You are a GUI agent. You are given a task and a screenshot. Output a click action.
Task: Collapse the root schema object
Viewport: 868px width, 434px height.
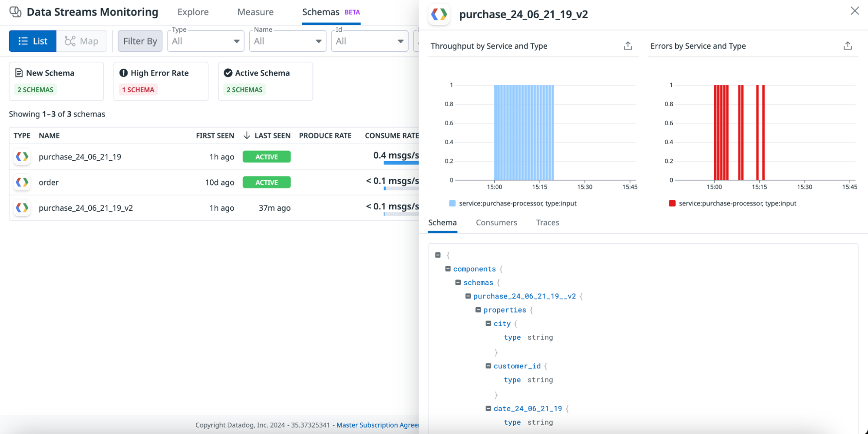click(438, 255)
